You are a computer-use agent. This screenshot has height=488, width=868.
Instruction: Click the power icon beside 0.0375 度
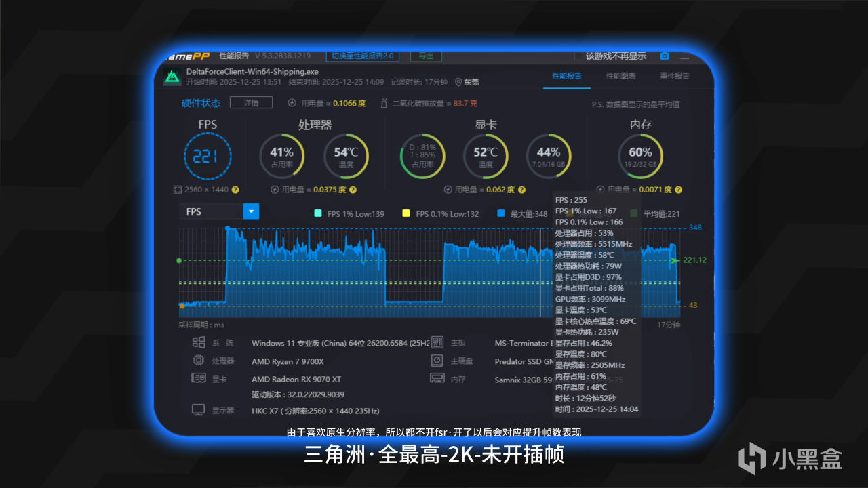pyautogui.click(x=275, y=190)
